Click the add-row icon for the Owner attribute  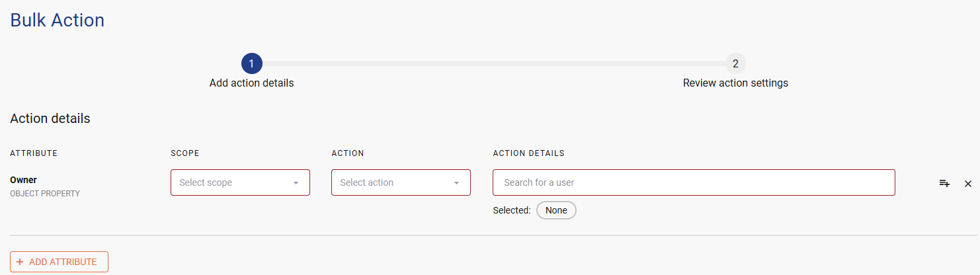944,183
